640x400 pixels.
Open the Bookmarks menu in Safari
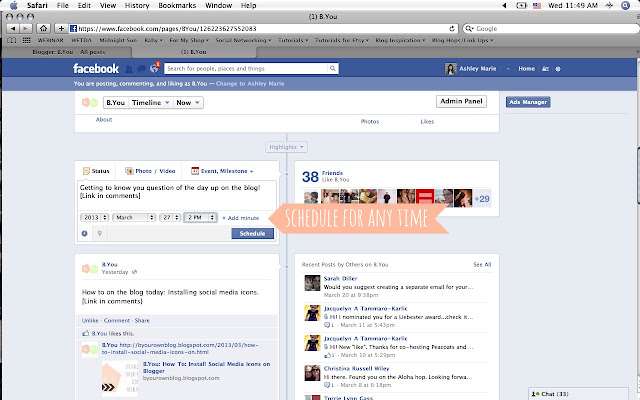click(177, 5)
